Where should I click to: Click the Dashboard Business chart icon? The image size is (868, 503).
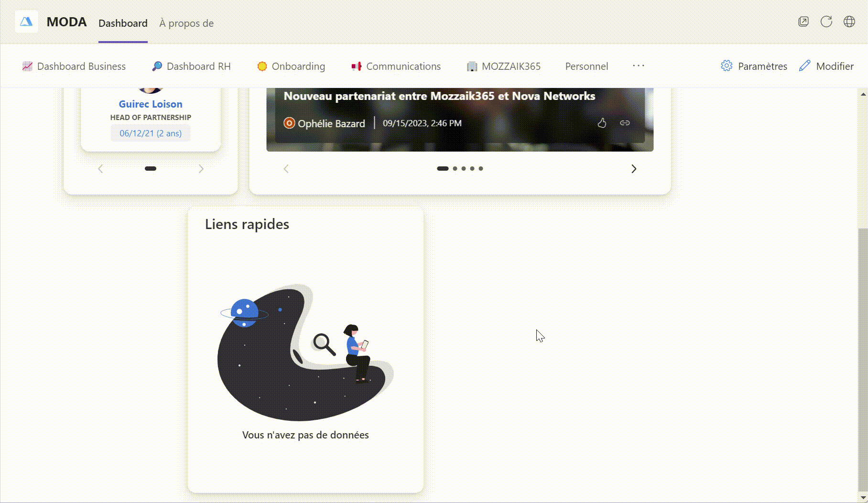pos(27,66)
